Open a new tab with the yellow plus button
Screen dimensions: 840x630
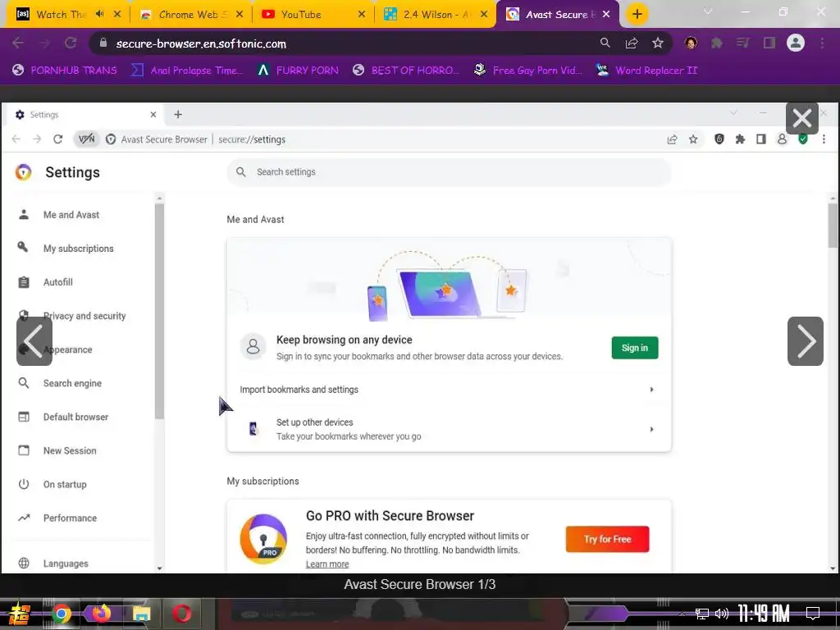[x=637, y=15]
